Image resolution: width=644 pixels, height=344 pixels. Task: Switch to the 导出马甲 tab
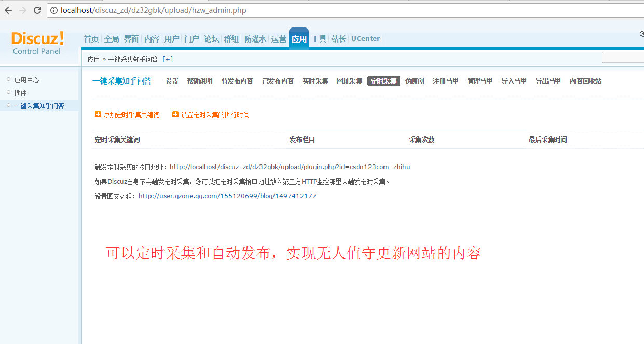548,81
